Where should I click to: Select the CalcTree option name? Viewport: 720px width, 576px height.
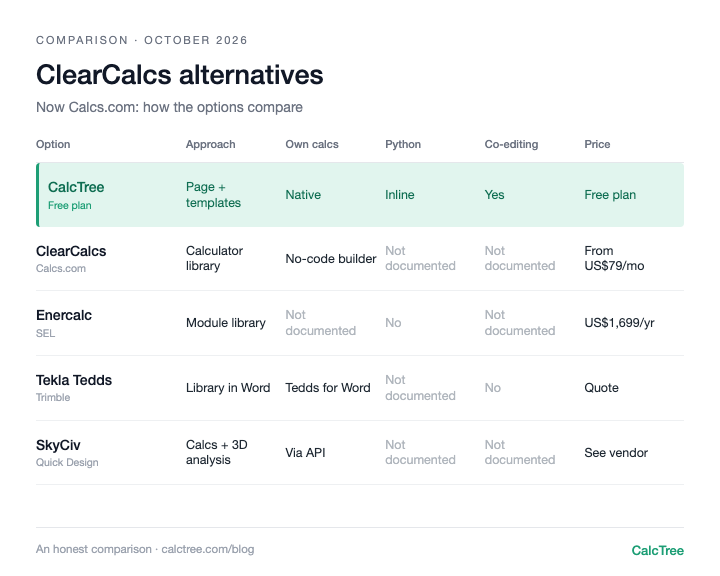pos(76,187)
